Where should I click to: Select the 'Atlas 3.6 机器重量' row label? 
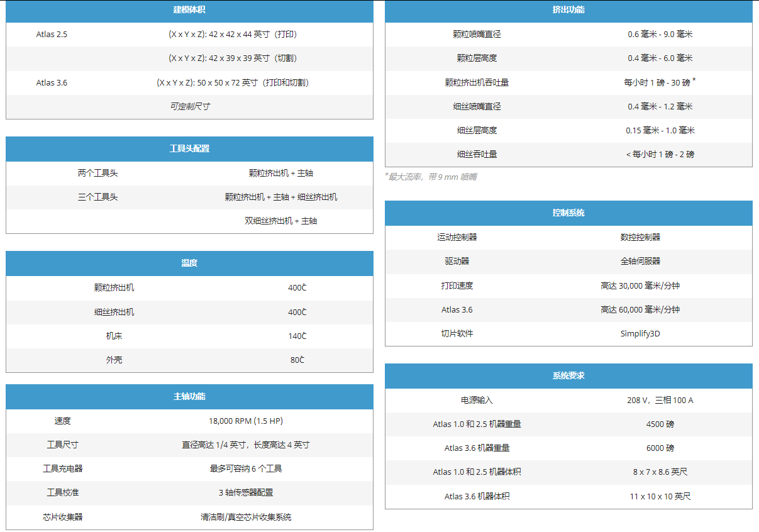tap(477, 448)
